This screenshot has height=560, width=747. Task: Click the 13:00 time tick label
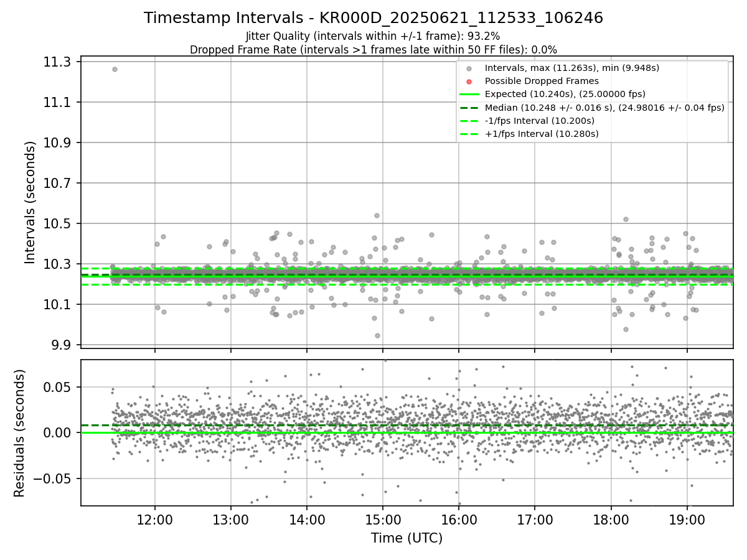click(x=231, y=519)
